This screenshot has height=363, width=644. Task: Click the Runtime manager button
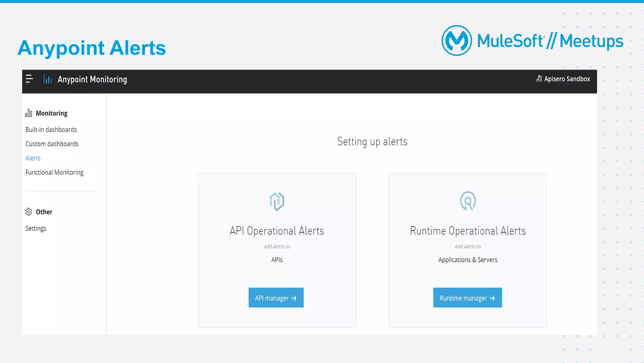[x=467, y=298]
